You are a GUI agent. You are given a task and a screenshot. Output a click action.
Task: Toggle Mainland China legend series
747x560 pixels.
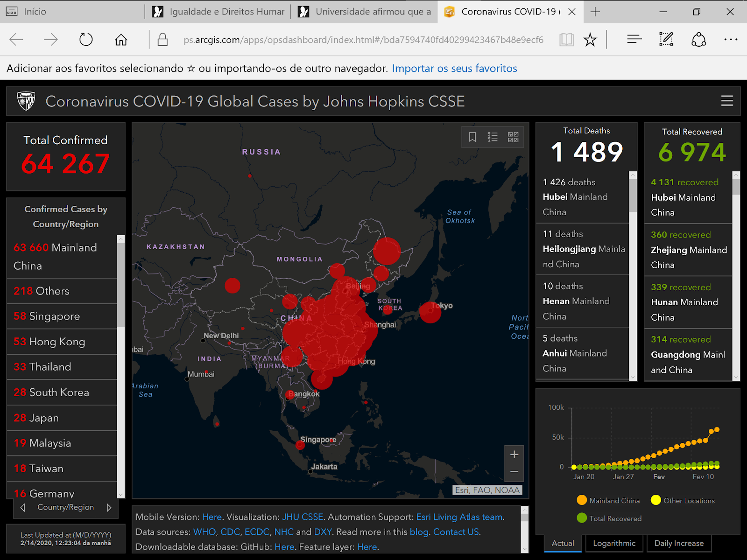608,500
